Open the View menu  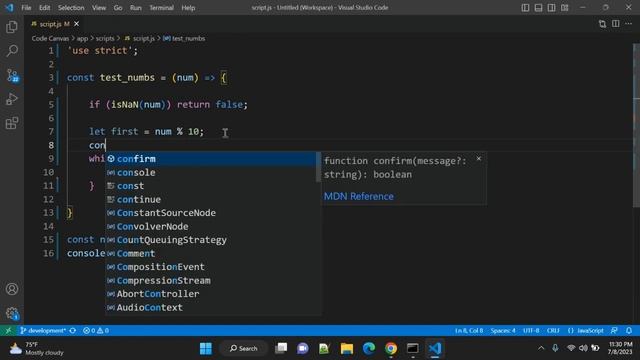(99, 8)
